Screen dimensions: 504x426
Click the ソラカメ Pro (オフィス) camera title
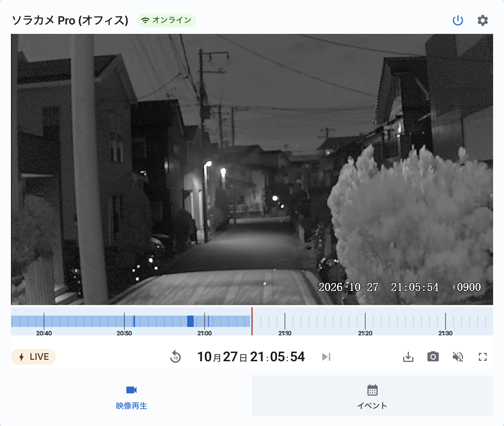(70, 20)
